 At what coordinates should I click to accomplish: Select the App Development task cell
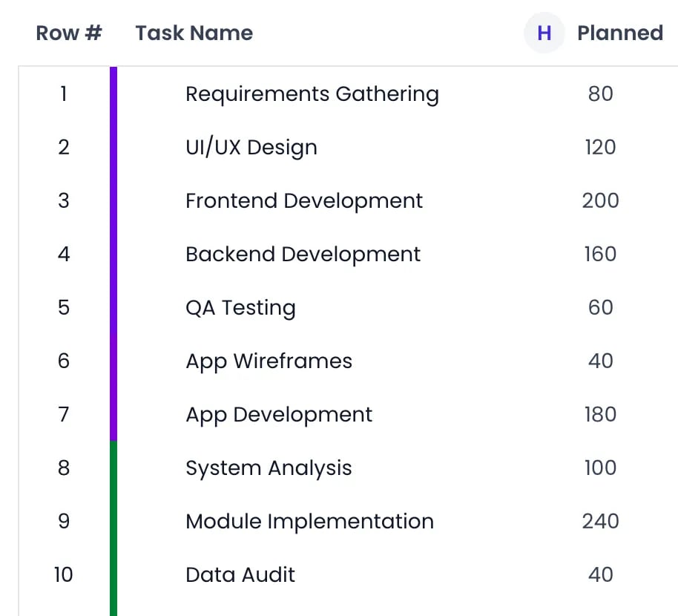[x=279, y=414]
